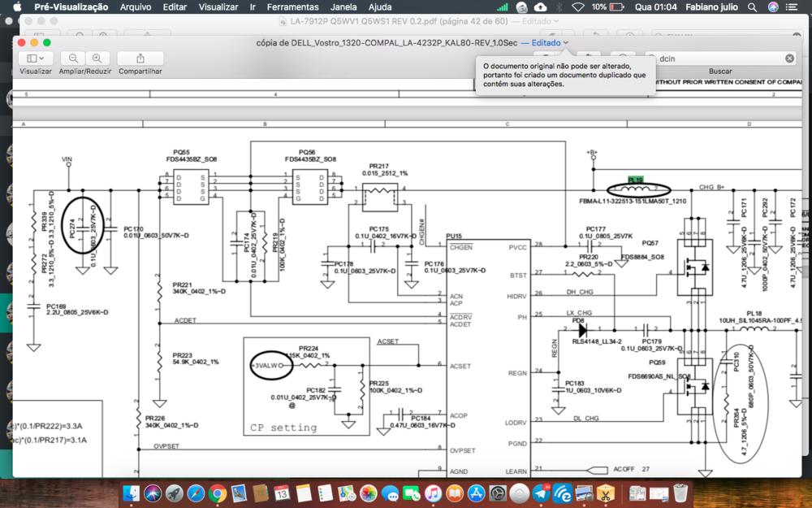This screenshot has width=812, height=508.
Task: Open the Visualizar sidebar view dropdown
Action: point(35,59)
